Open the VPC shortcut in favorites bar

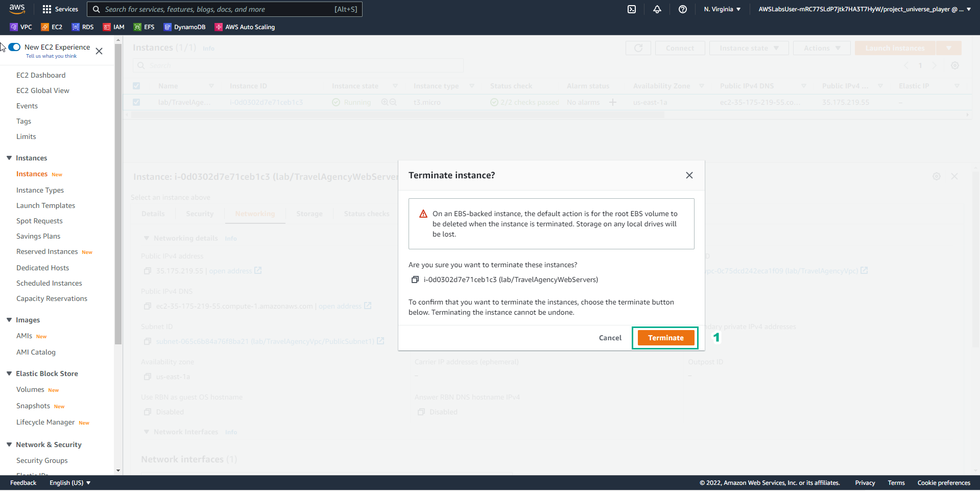21,27
